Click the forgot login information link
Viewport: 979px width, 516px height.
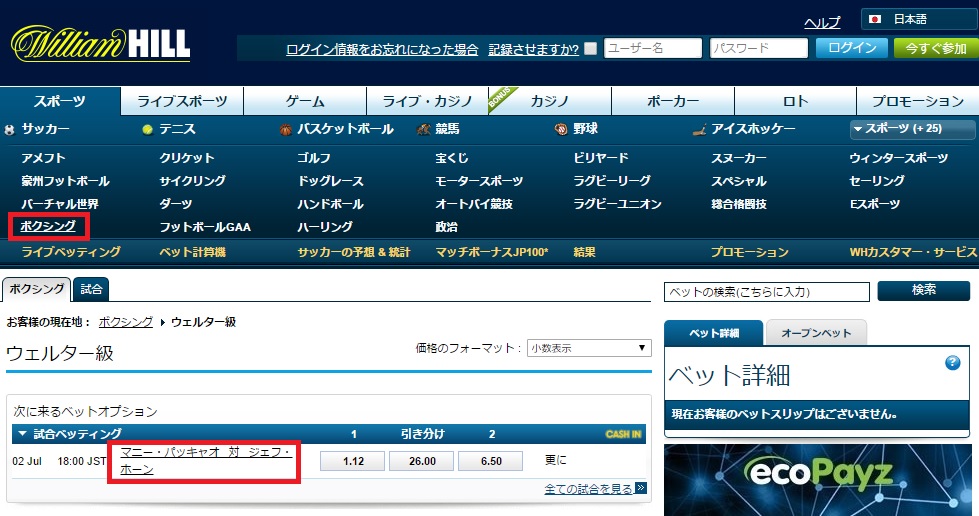382,49
